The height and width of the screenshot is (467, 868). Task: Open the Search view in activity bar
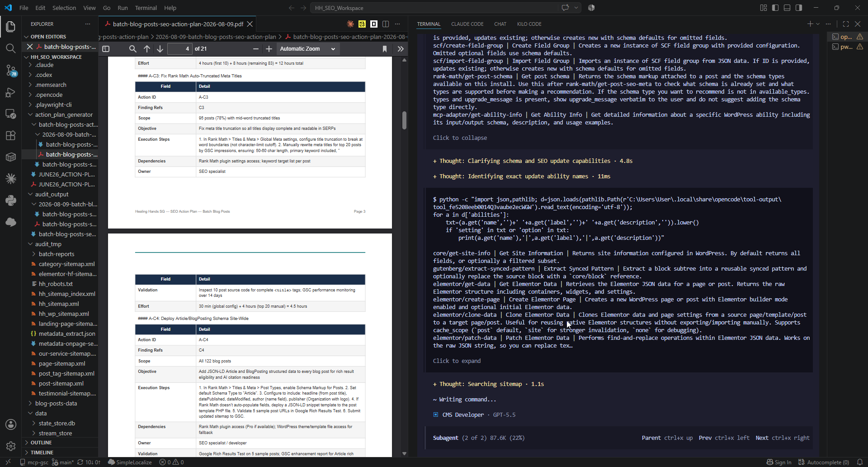(x=11, y=48)
